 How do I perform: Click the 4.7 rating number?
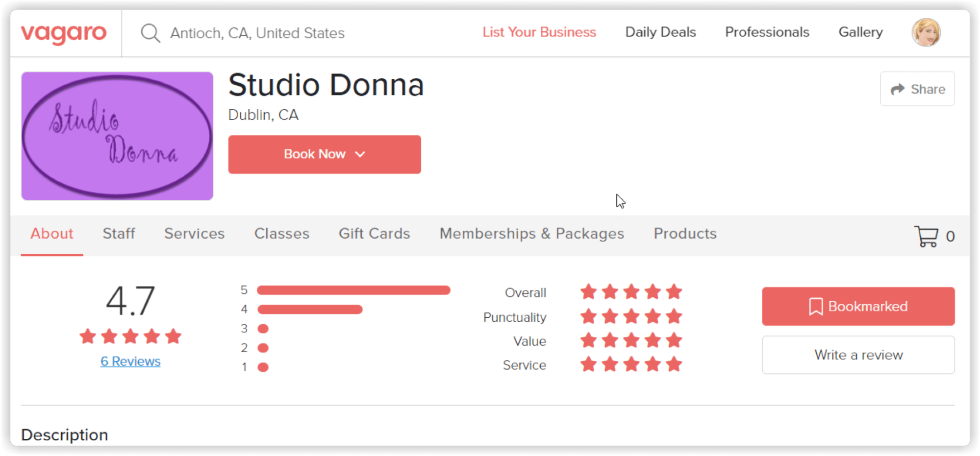coord(130,301)
